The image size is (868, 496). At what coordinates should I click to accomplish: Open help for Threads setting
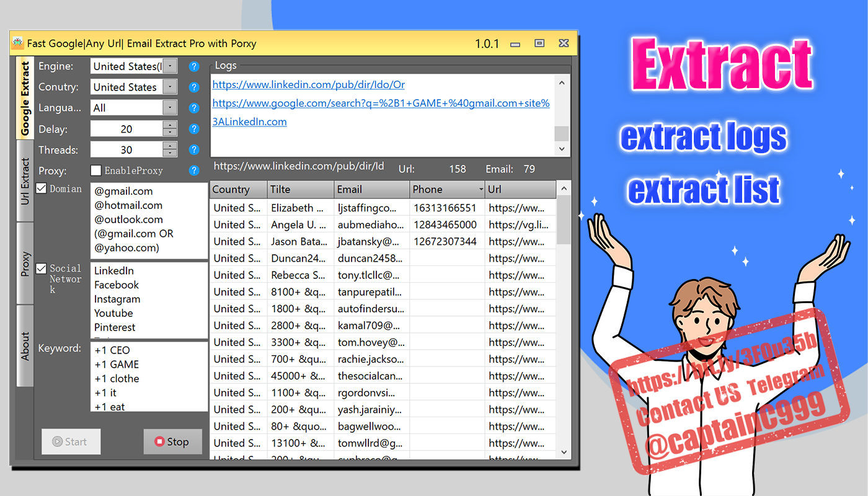194,149
